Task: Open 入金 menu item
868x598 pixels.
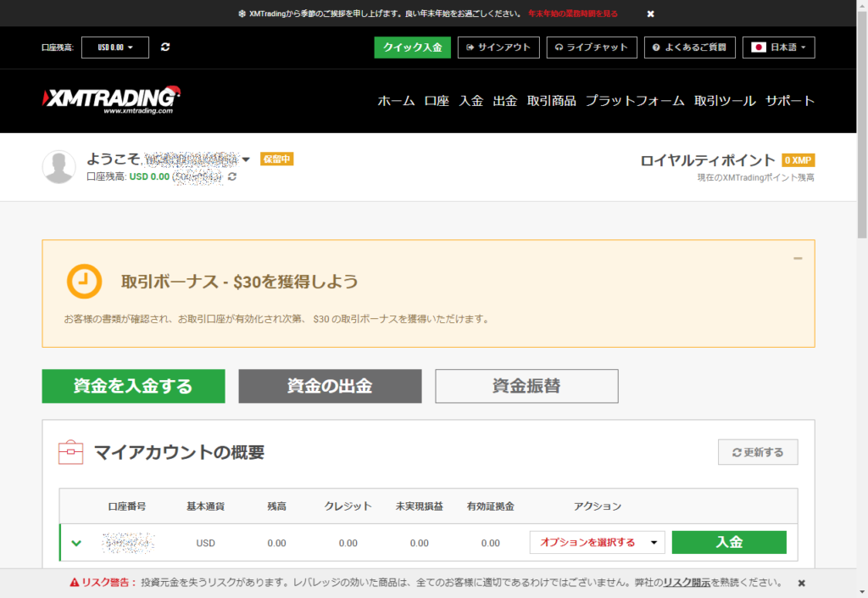Action: 471,101
